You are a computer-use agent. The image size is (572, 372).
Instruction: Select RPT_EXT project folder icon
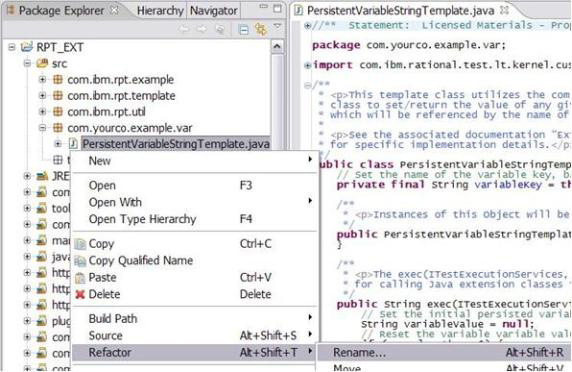tap(27, 47)
